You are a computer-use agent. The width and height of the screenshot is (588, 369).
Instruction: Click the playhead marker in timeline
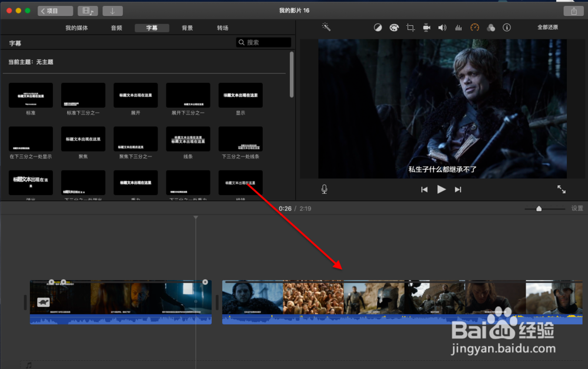[x=195, y=217]
